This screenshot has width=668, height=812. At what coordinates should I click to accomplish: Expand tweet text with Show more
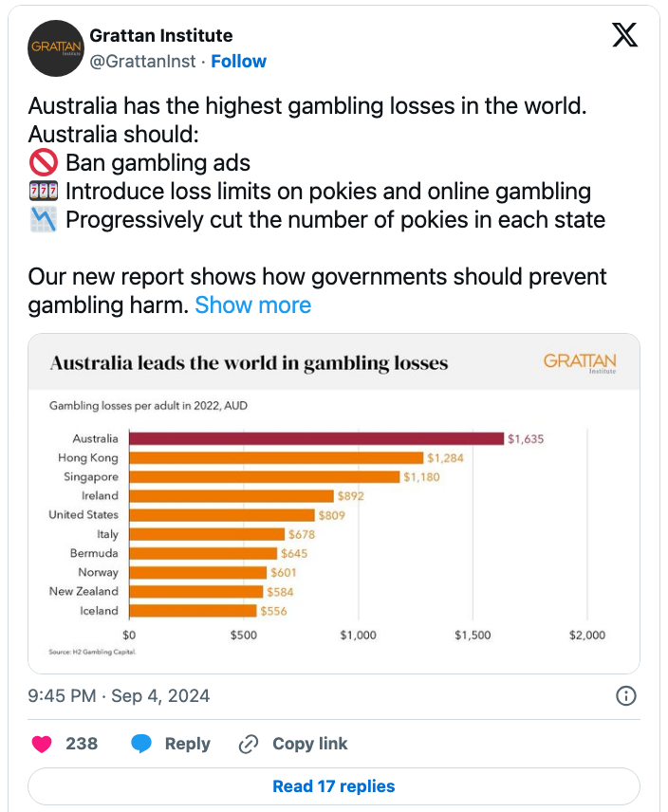[x=252, y=305]
